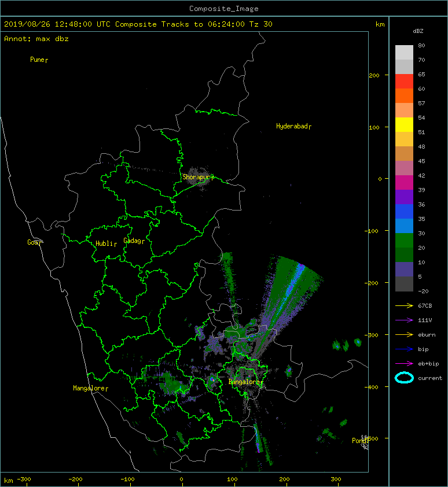Click the bright yellow 51-54 dBZ swatch
This screenshot has width=448, height=487.
click(404, 124)
